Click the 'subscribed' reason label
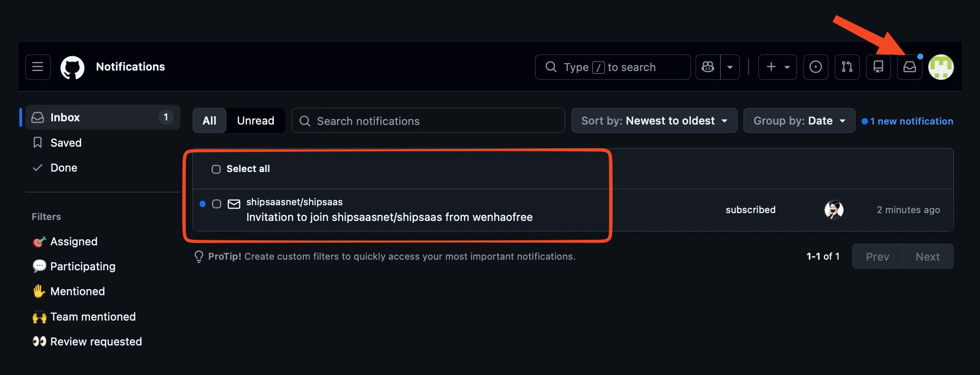This screenshot has height=375, width=980. [x=750, y=210]
